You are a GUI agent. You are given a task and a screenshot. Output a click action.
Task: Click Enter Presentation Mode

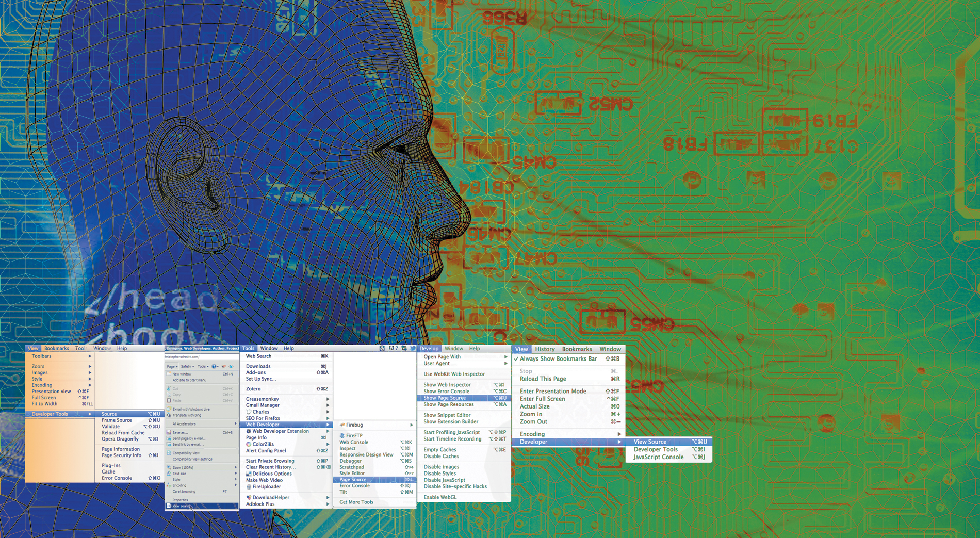point(553,391)
